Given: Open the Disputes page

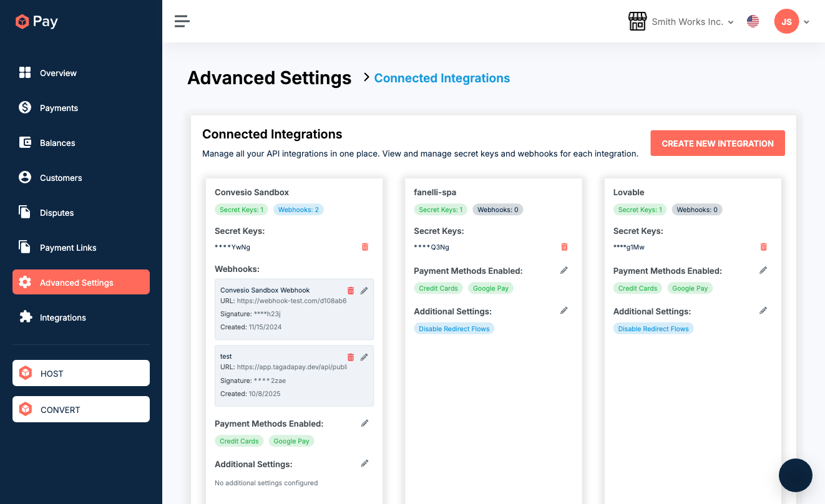Looking at the screenshot, I should point(81,213).
